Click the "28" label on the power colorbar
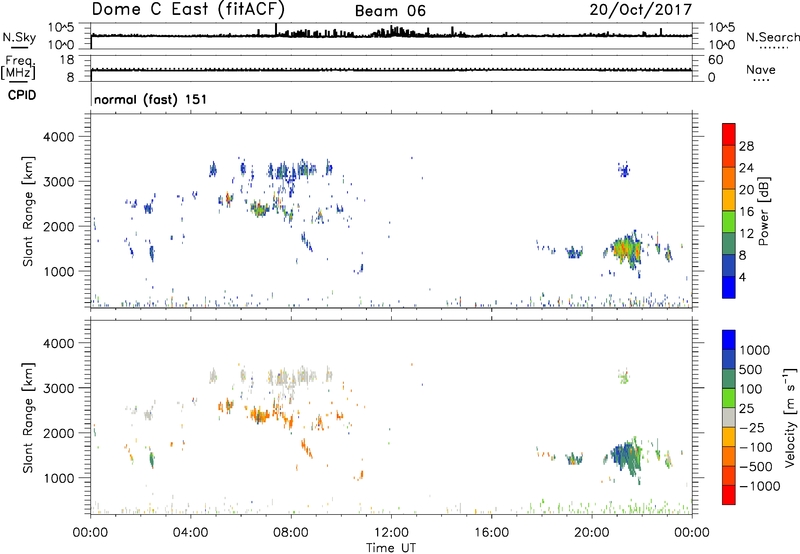The height and width of the screenshot is (554, 800). point(746,146)
